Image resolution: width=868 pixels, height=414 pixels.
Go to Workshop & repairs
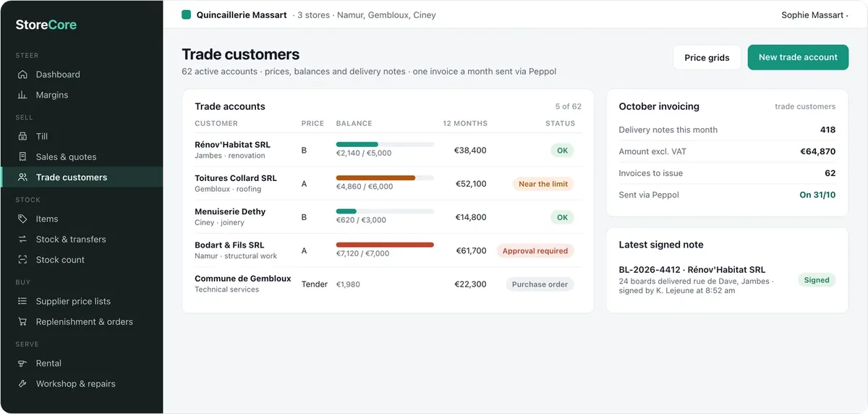[81, 384]
